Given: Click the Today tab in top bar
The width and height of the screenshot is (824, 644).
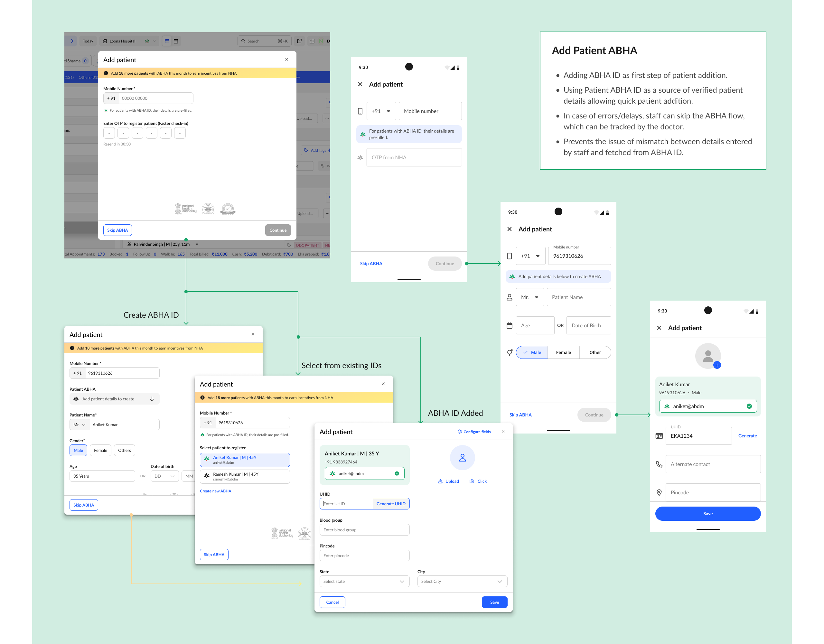Looking at the screenshot, I should [88, 41].
